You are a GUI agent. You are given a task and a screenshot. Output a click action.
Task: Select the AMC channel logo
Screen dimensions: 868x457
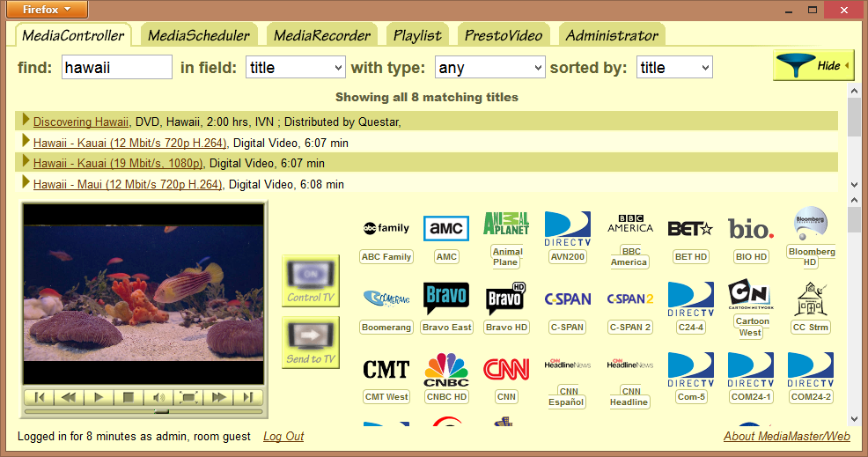(446, 228)
